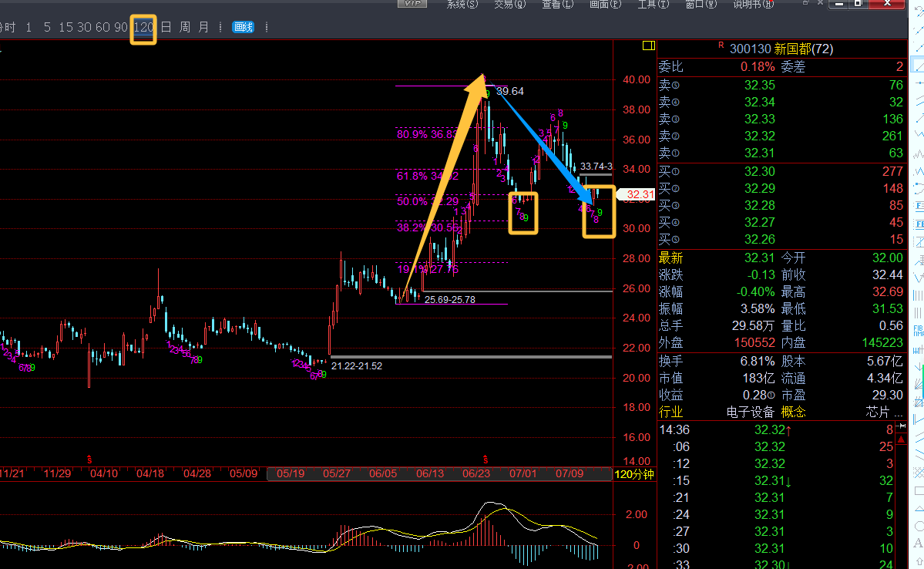Click the 委比 0.18% value
The image size is (924, 569).
758,66
